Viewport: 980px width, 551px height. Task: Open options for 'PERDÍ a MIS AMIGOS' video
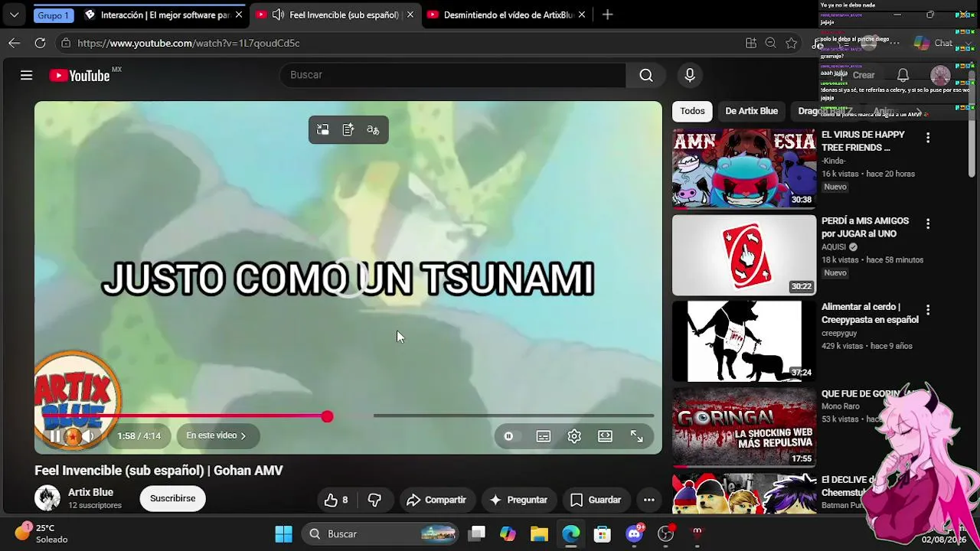(928, 224)
